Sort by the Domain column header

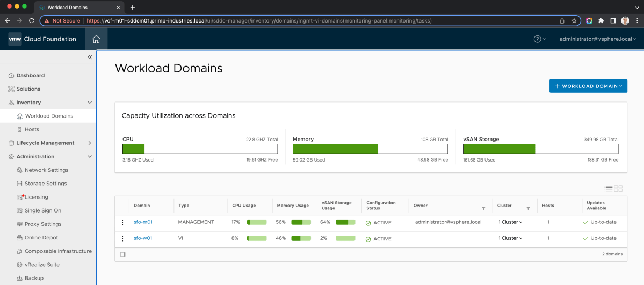pyautogui.click(x=142, y=206)
